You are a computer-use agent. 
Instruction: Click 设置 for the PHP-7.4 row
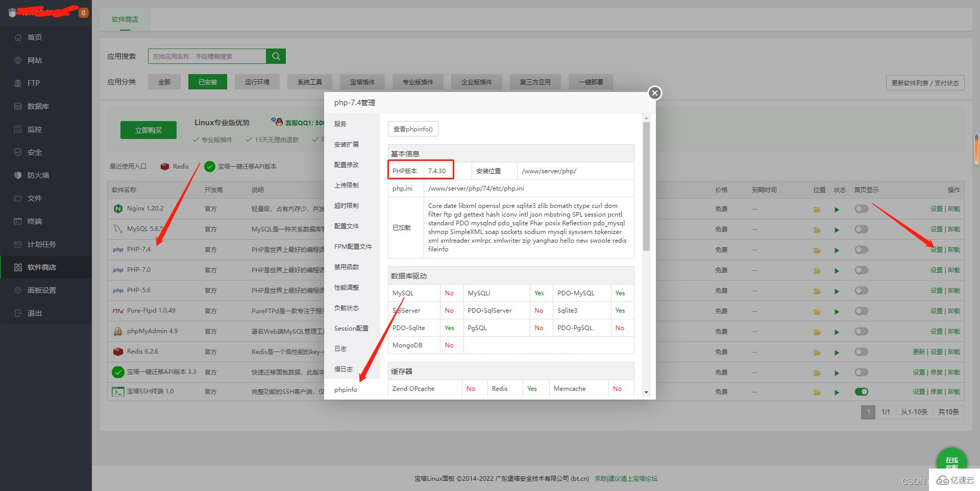click(936, 250)
